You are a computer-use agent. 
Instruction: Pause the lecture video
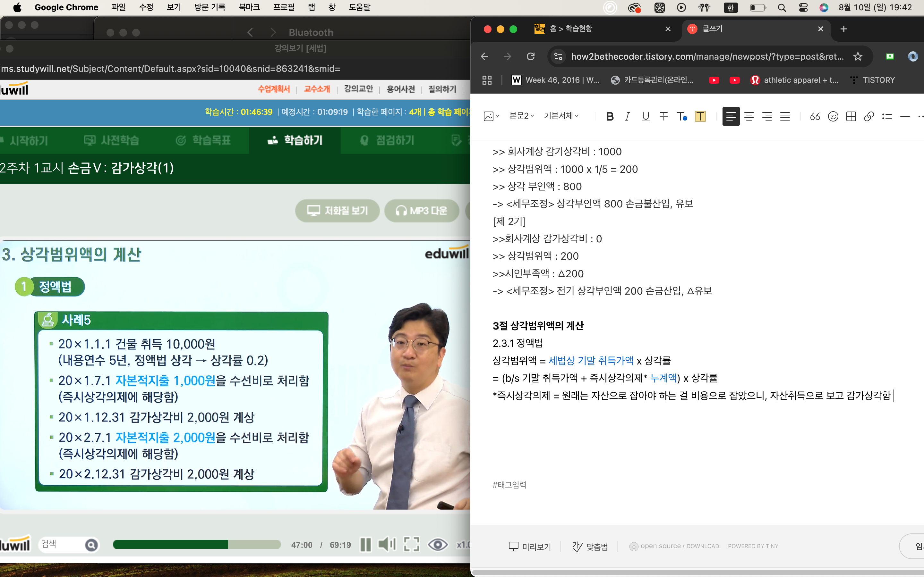[365, 545]
